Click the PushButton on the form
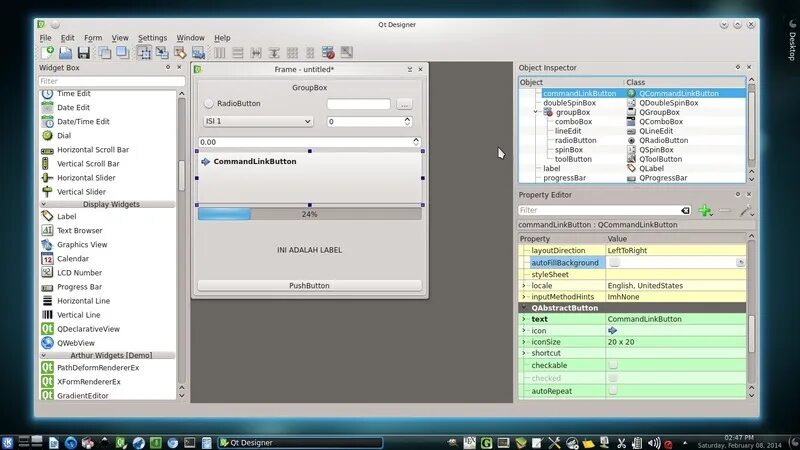Viewport: 800px width, 450px height. coord(309,286)
